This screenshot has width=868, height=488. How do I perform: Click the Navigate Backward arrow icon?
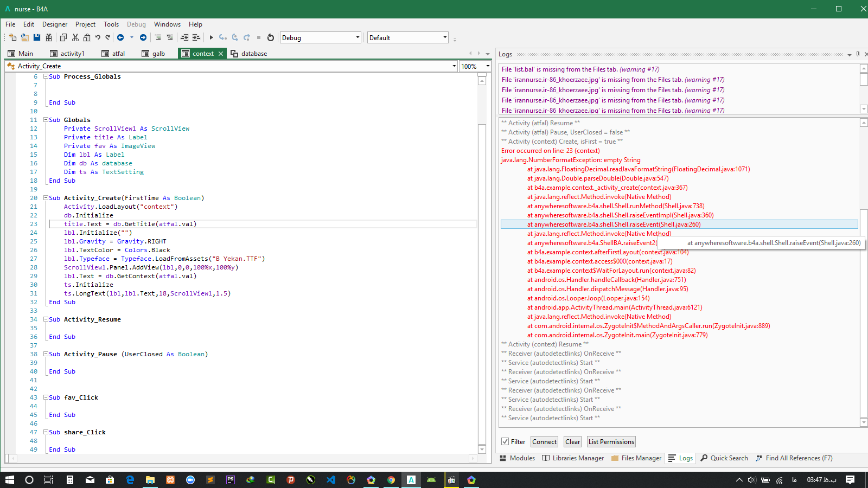point(120,37)
